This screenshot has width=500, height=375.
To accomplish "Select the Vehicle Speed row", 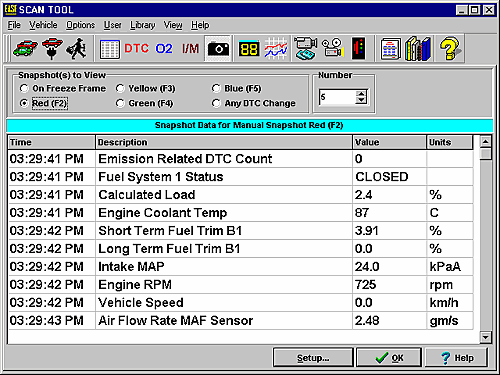I will [240, 303].
